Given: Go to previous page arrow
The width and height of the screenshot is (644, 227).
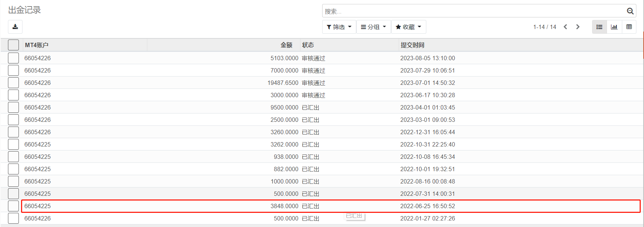Looking at the screenshot, I should tap(565, 27).
